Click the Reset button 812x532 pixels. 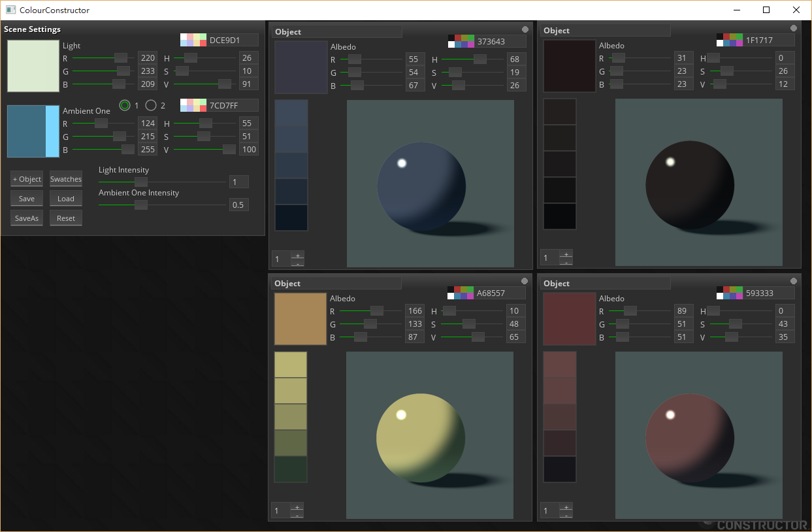(66, 218)
